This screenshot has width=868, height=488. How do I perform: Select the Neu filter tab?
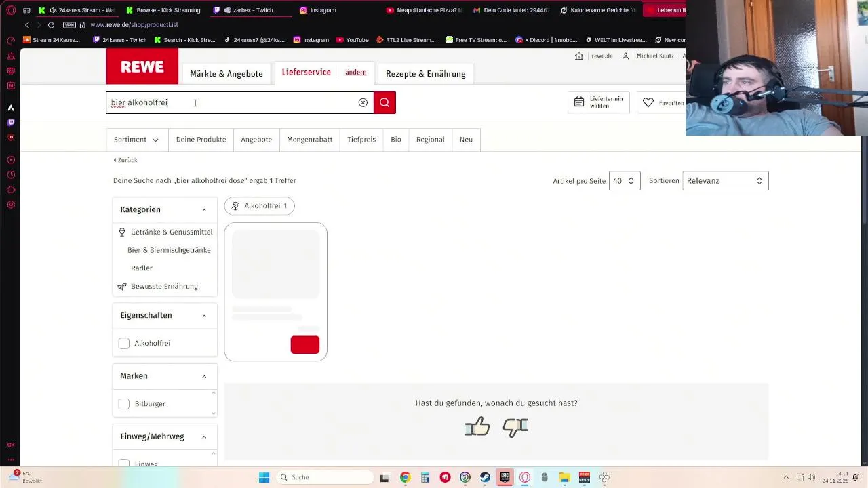coord(466,139)
